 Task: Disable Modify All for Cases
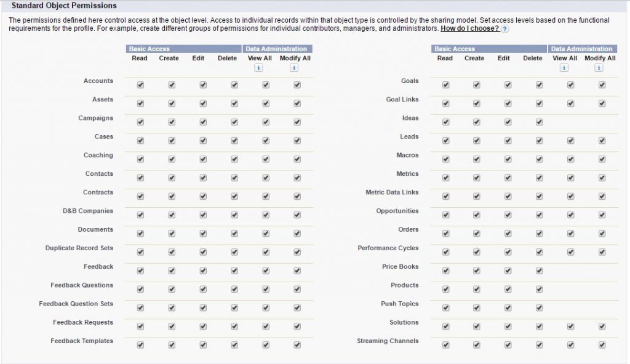pos(297,141)
